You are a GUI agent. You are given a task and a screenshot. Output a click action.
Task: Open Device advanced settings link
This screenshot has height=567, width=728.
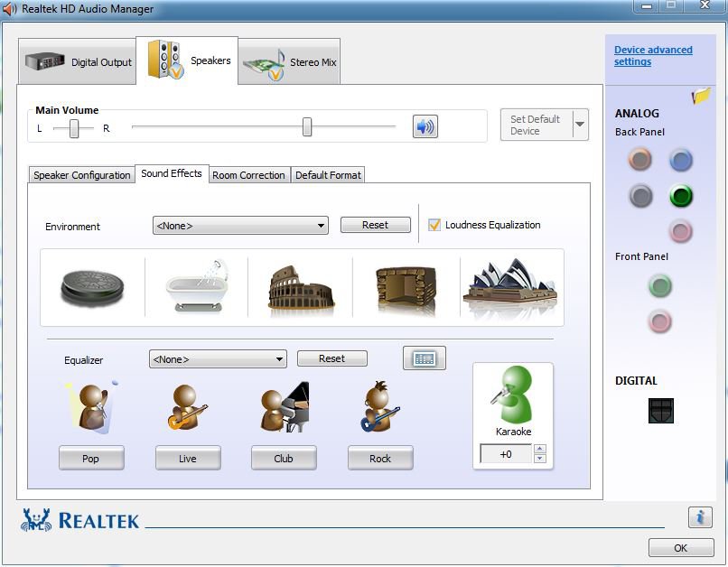pos(653,56)
